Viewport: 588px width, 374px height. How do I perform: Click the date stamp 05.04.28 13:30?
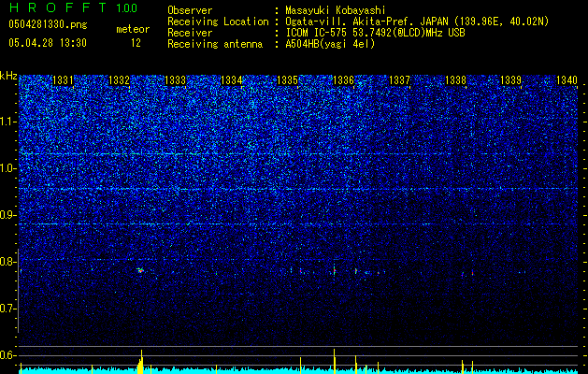48,43
